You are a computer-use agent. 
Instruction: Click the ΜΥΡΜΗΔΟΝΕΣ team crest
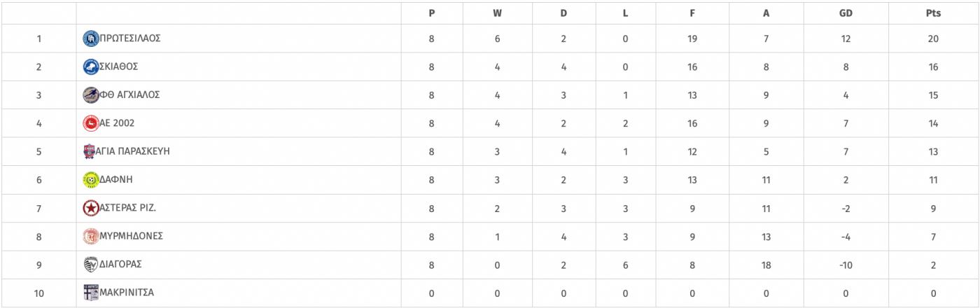tap(91, 236)
